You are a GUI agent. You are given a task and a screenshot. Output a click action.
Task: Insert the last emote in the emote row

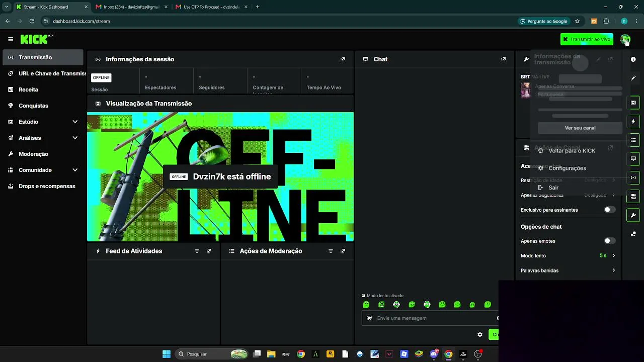coord(488,305)
